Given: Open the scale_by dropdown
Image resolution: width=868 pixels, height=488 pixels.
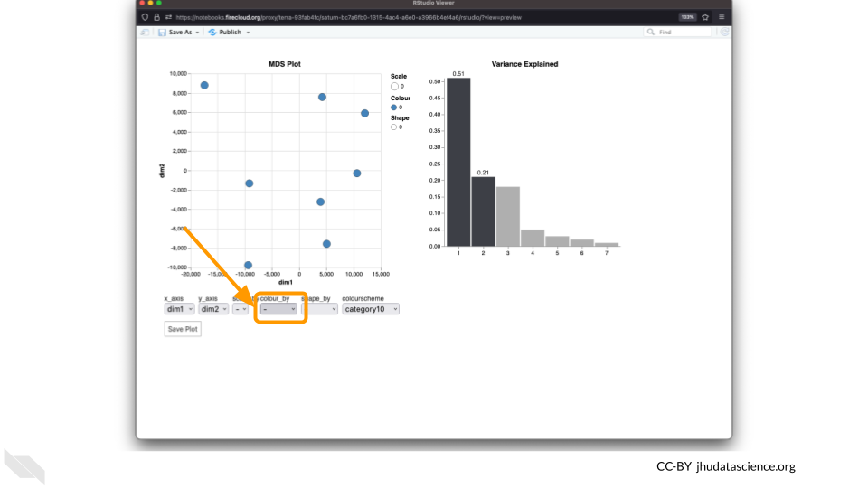Looking at the screenshot, I should coord(241,309).
